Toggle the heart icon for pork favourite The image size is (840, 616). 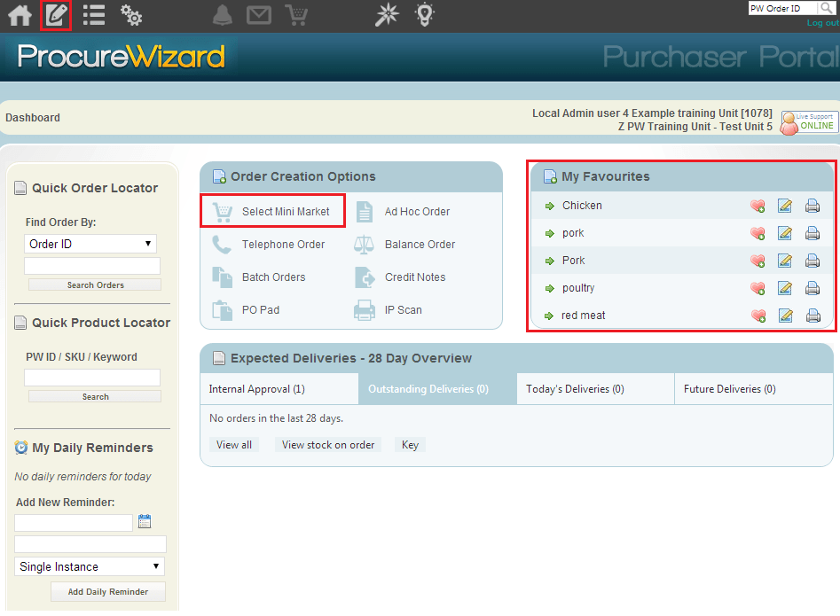757,232
